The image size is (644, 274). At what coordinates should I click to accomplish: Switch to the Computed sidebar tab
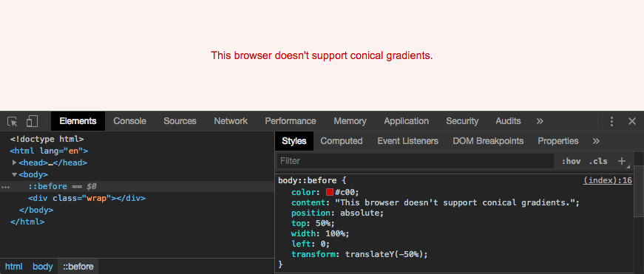[x=342, y=141]
